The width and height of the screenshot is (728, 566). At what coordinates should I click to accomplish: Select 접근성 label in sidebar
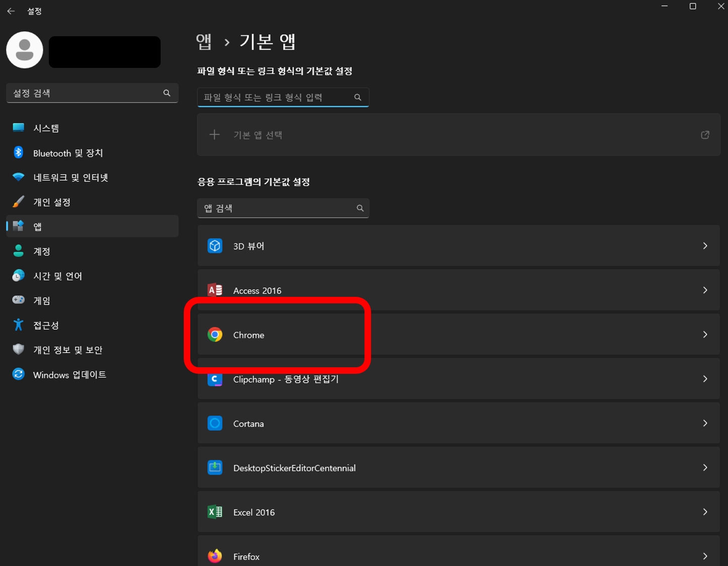click(x=46, y=325)
